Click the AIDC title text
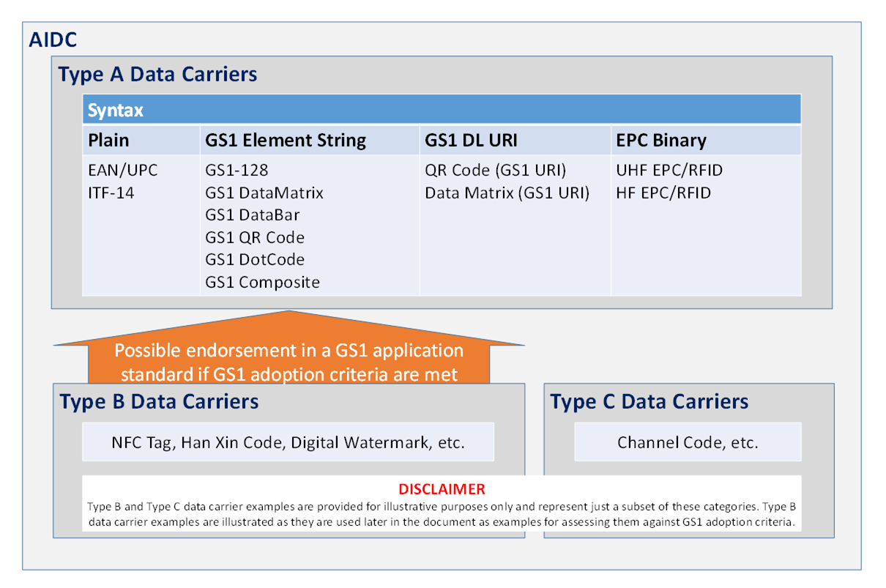886x588 pixels. tap(53, 40)
